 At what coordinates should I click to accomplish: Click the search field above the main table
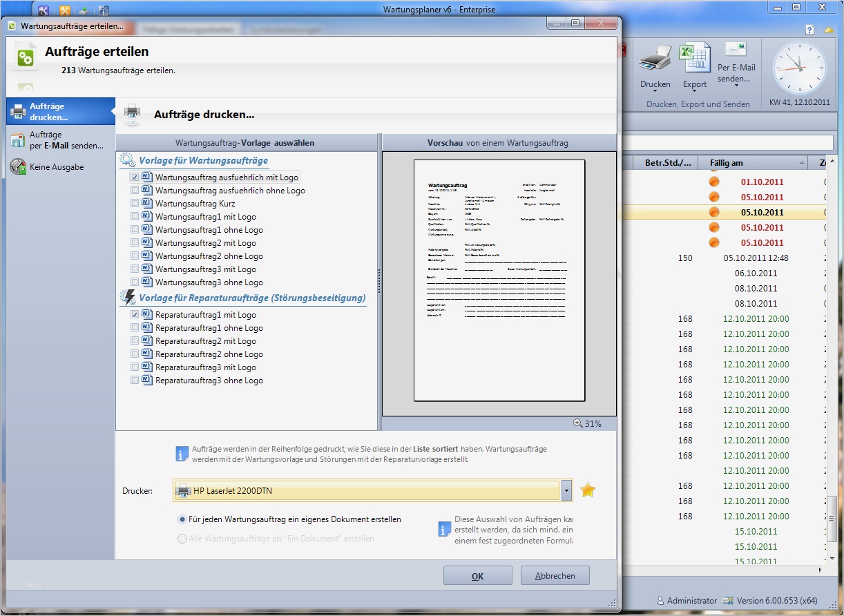coord(727,142)
